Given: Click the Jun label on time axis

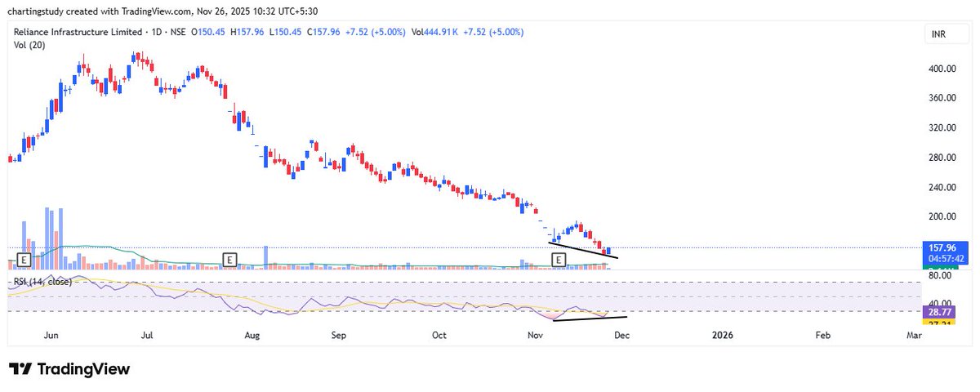Looking at the screenshot, I should pyautogui.click(x=51, y=335).
